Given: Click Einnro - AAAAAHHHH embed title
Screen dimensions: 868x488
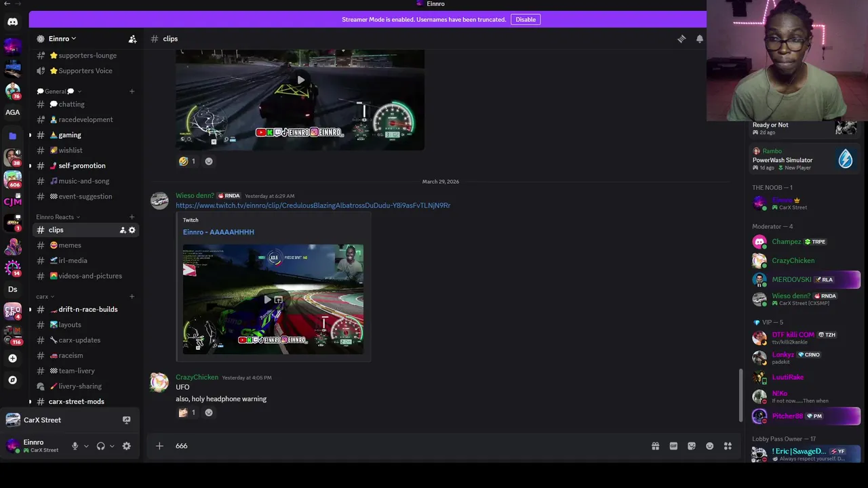Looking at the screenshot, I should (x=218, y=232).
